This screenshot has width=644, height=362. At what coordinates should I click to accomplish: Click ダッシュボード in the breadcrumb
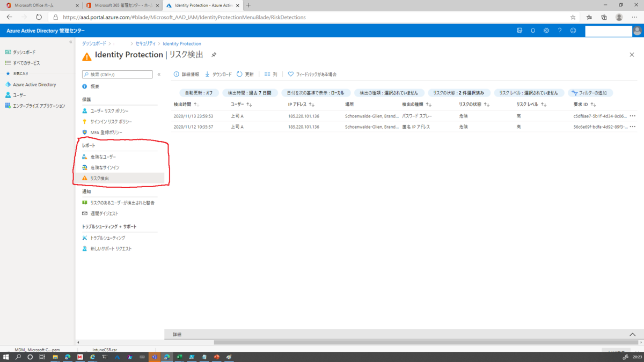click(94, 43)
